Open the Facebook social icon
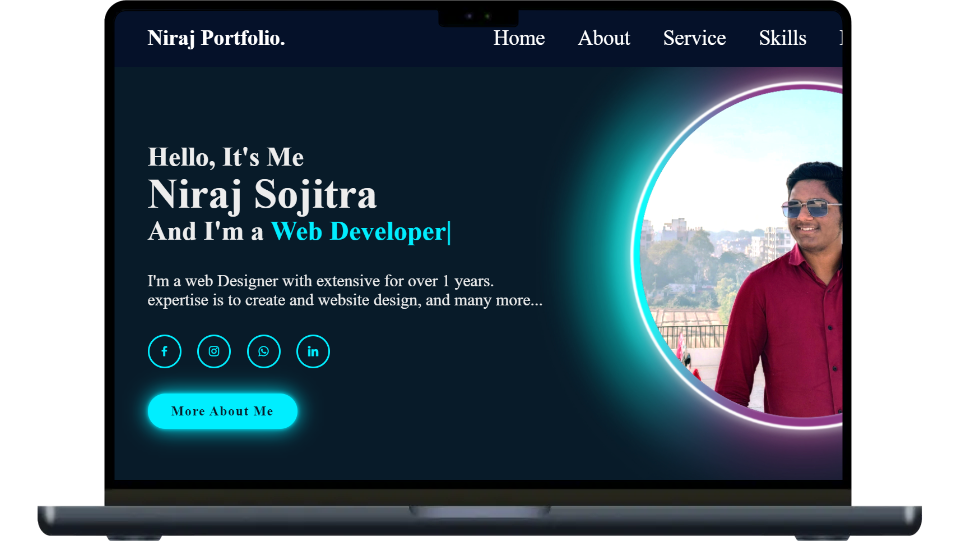The width and height of the screenshot is (960, 541). coord(164,351)
